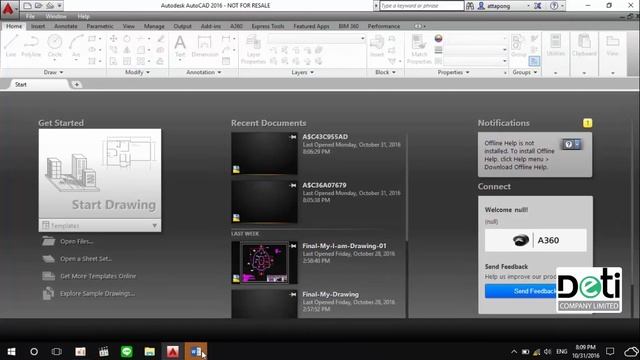Switch to the Annotate ribbon tab
Screen dimensions: 640x360
click(x=66, y=26)
